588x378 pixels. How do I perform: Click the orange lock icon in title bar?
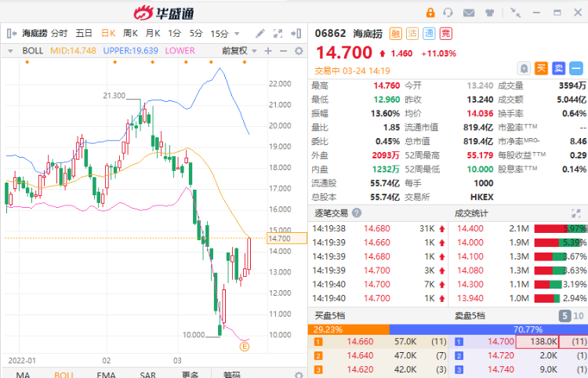(430, 13)
